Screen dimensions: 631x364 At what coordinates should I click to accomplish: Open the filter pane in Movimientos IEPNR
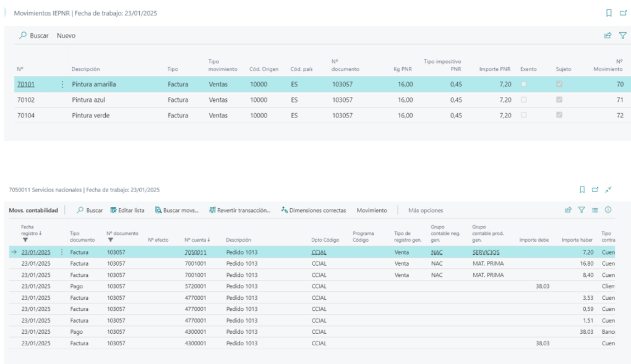622,35
